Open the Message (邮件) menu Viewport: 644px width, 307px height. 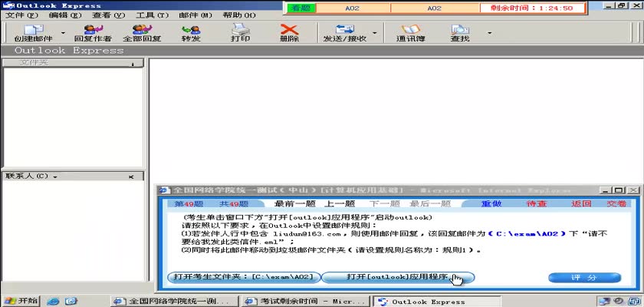pyautogui.click(x=195, y=15)
